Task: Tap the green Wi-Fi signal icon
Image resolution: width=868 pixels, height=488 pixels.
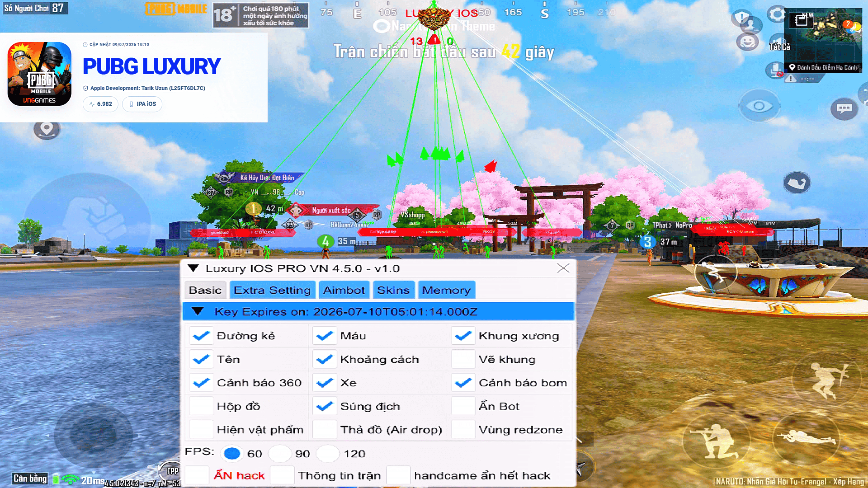Action: coord(70,479)
